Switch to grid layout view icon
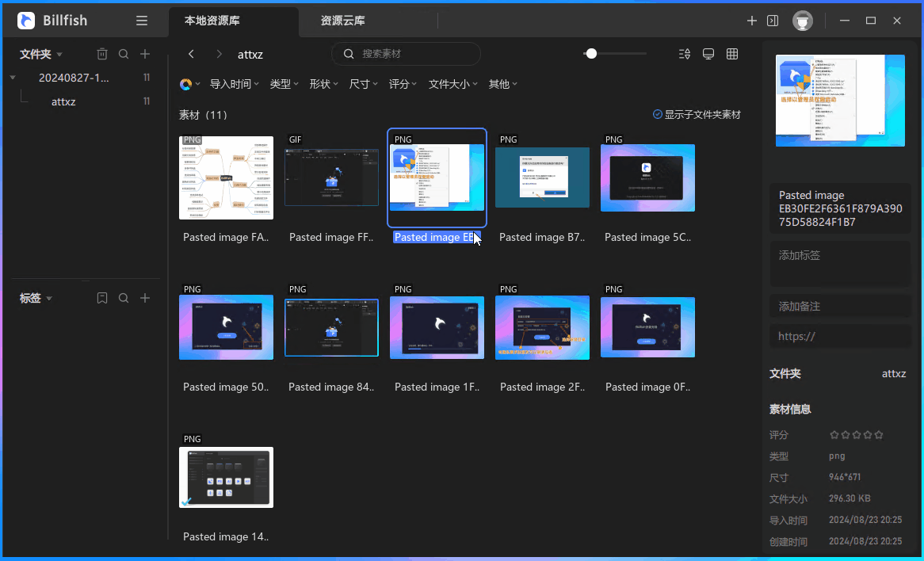 [732, 54]
